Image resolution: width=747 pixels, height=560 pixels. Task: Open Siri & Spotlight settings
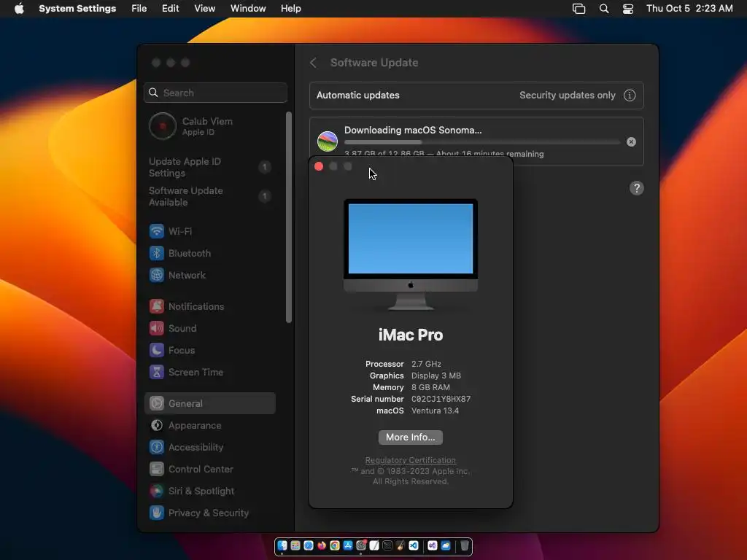[209, 491]
